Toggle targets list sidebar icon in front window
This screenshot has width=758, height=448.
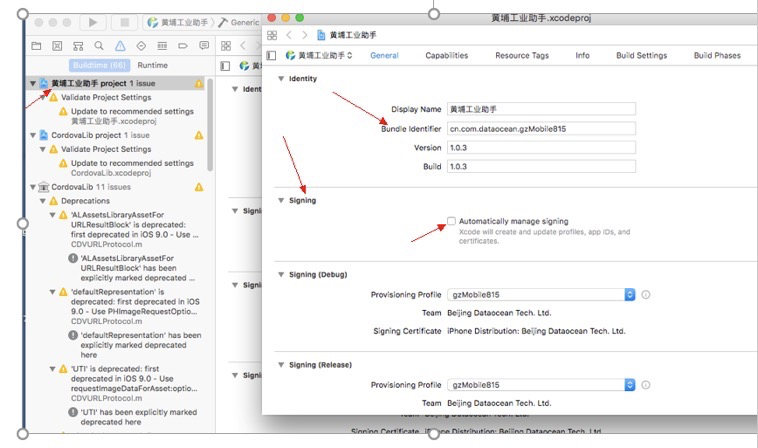tap(271, 56)
